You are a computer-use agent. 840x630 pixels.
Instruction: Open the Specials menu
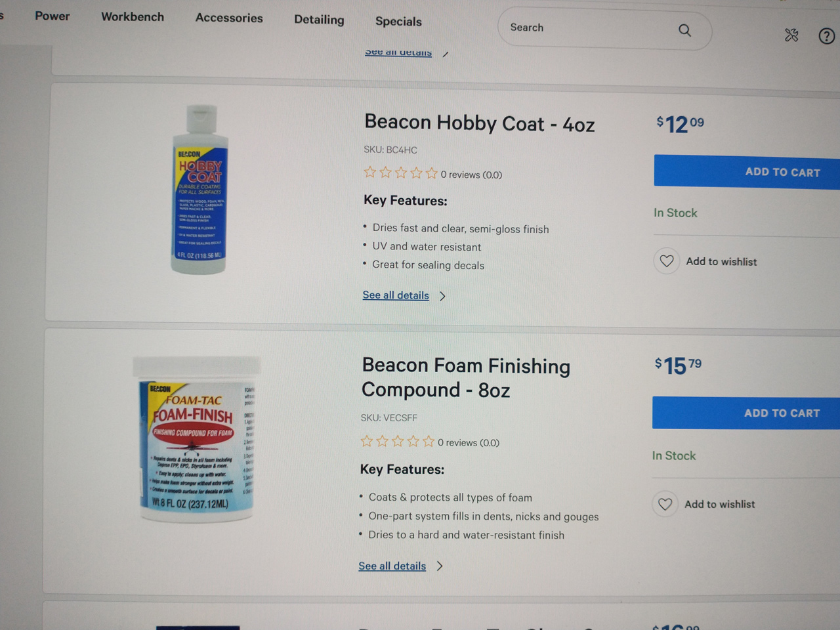(398, 22)
